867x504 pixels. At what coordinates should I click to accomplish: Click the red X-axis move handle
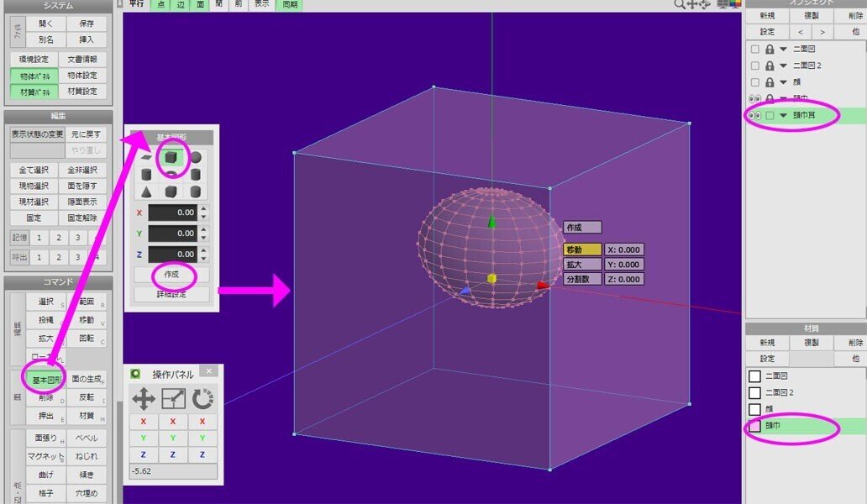point(543,285)
